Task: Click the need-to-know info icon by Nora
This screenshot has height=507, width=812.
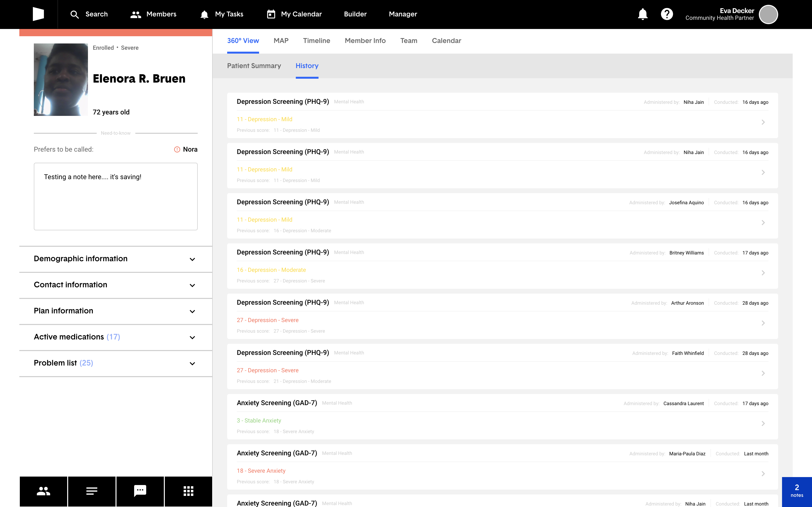Action: tap(177, 149)
